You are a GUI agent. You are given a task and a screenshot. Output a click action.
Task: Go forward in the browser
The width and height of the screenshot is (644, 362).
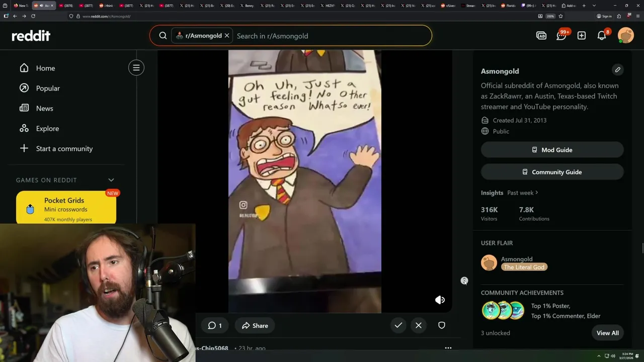[24, 16]
